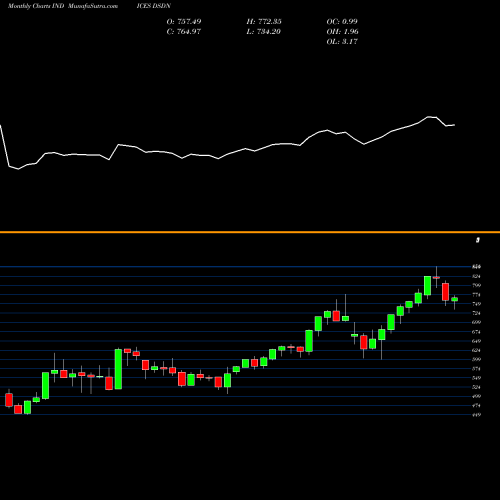Click the 574 price axis label
This screenshot has width=500, height=500.
coord(476,369)
